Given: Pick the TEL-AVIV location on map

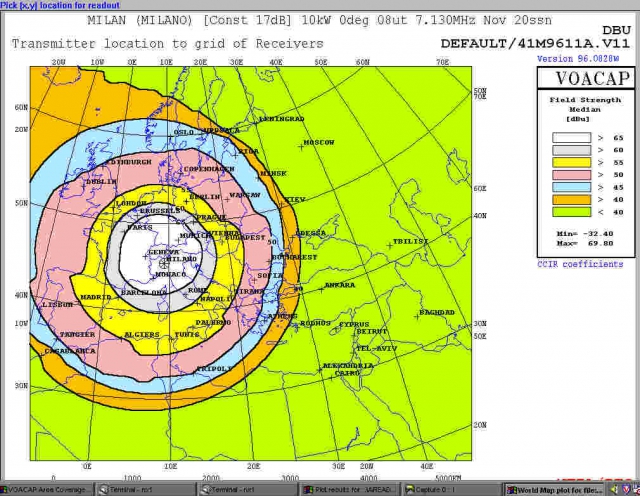Looking at the screenshot, I should click(x=376, y=349).
